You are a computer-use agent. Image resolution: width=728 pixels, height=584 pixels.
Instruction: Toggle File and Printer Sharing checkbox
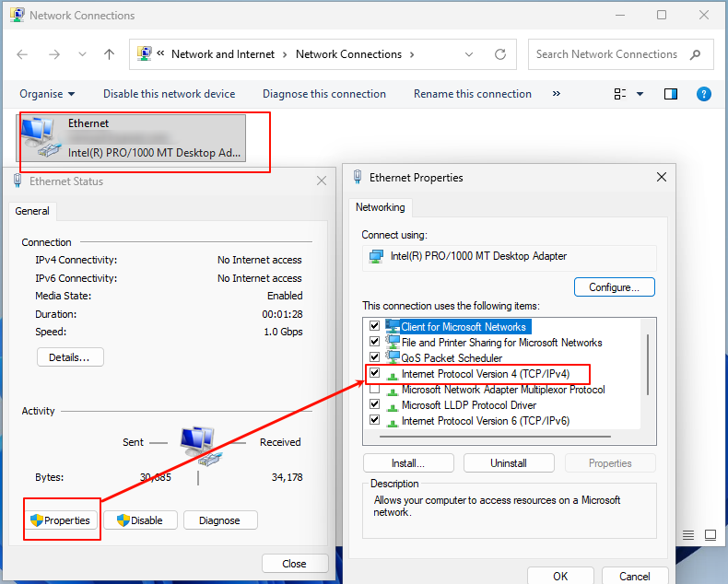(x=374, y=342)
